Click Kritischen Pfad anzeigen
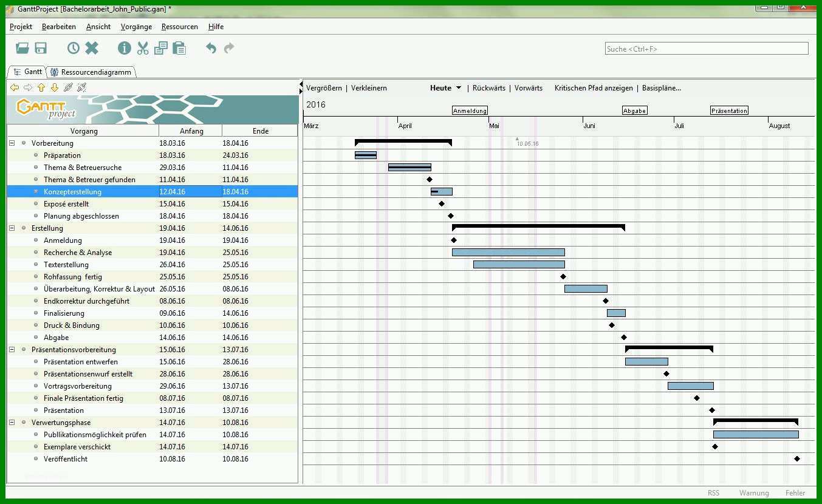822x504 pixels. click(x=594, y=88)
